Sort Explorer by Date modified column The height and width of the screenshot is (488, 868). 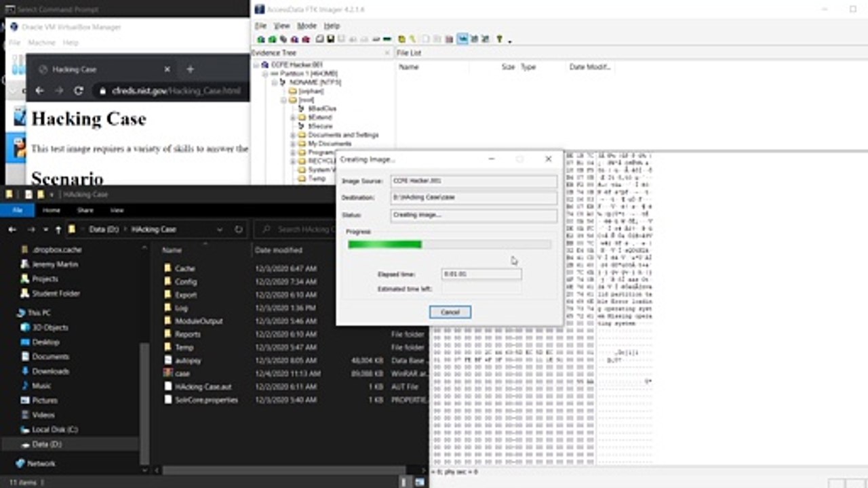(279, 250)
